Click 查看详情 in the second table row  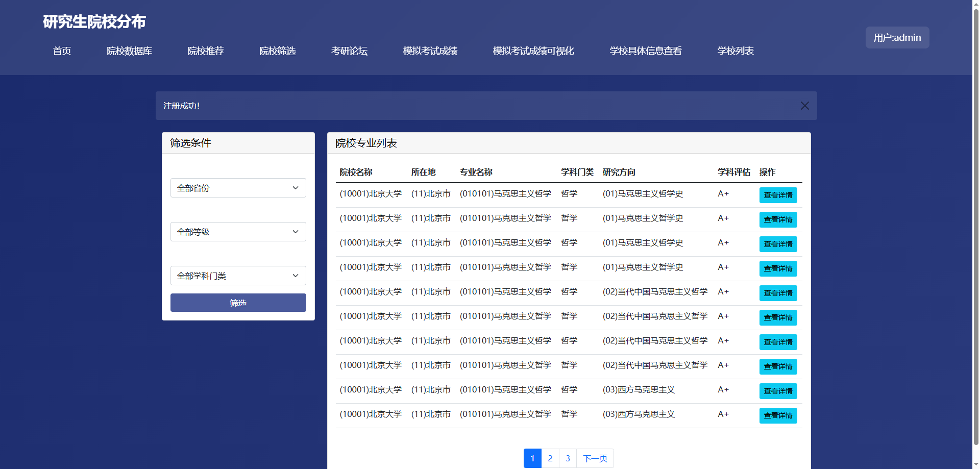[778, 219]
